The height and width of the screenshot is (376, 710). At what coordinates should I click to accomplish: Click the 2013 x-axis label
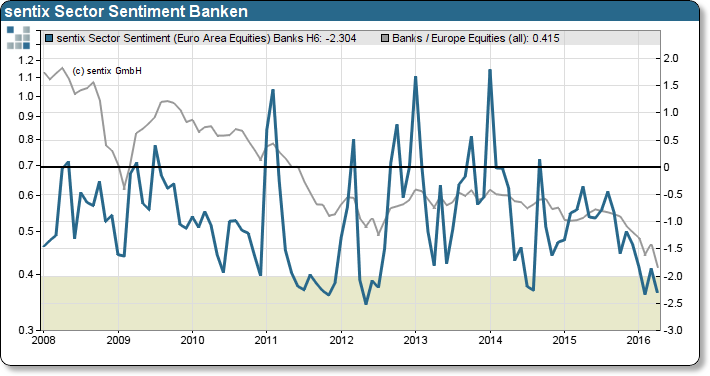pos(415,340)
